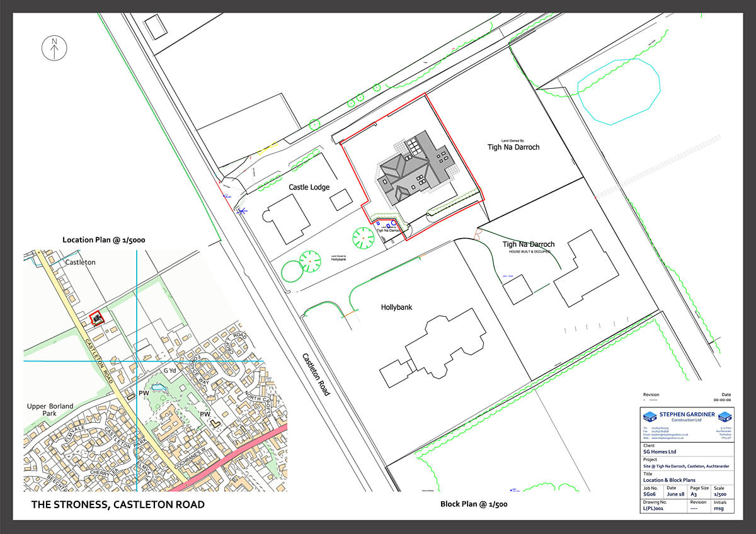
Task: Click the blue symbol at Castle Lodge entrance
Action: coord(240,212)
